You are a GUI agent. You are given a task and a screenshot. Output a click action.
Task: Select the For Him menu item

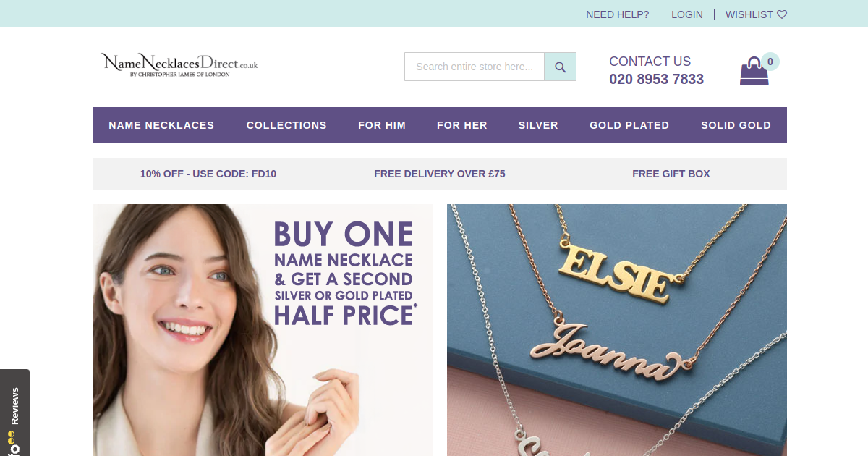pyautogui.click(x=382, y=125)
